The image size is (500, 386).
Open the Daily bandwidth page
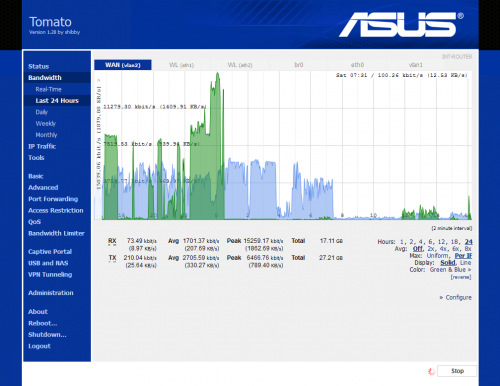coord(42,112)
